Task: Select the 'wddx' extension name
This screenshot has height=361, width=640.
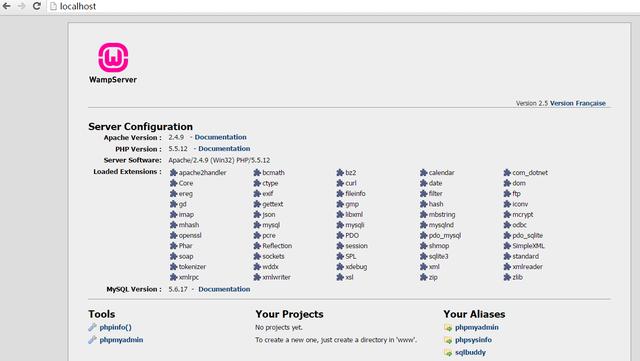Action: point(270,267)
